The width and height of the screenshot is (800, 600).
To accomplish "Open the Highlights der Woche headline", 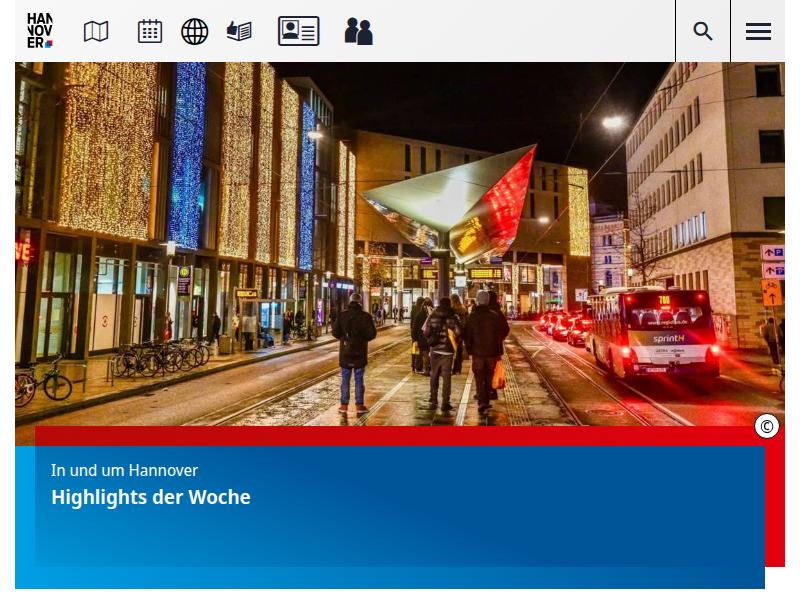I will 151,497.
